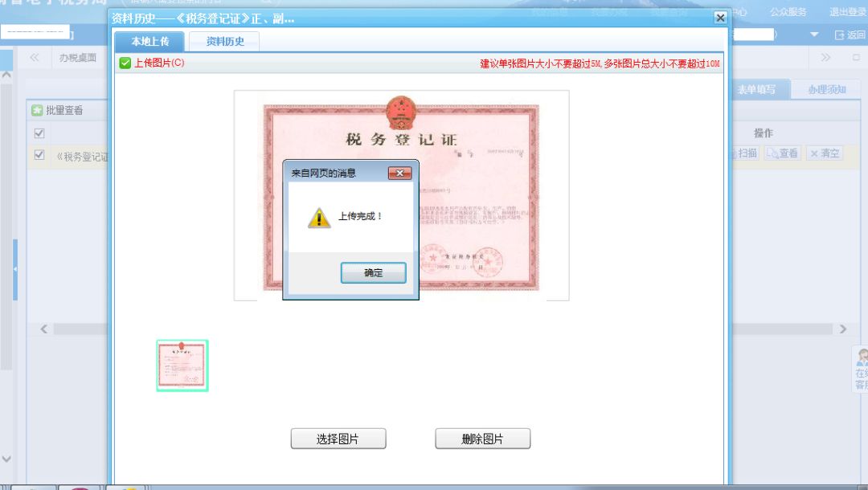Toggle the 《税务登记证 row checkbox

point(39,155)
